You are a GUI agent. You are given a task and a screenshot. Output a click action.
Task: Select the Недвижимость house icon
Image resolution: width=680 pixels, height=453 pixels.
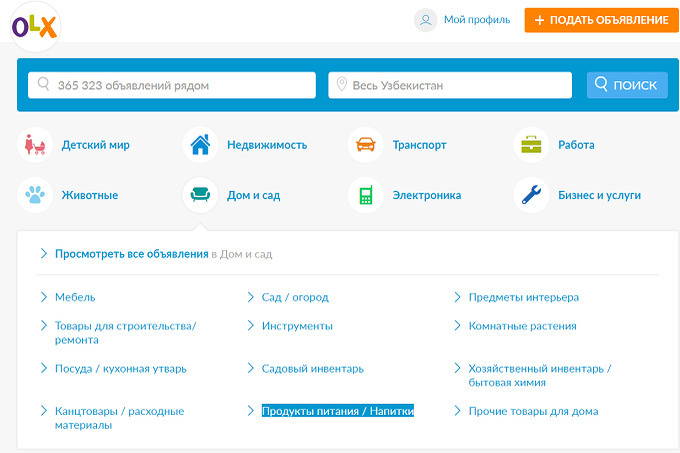tap(200, 145)
